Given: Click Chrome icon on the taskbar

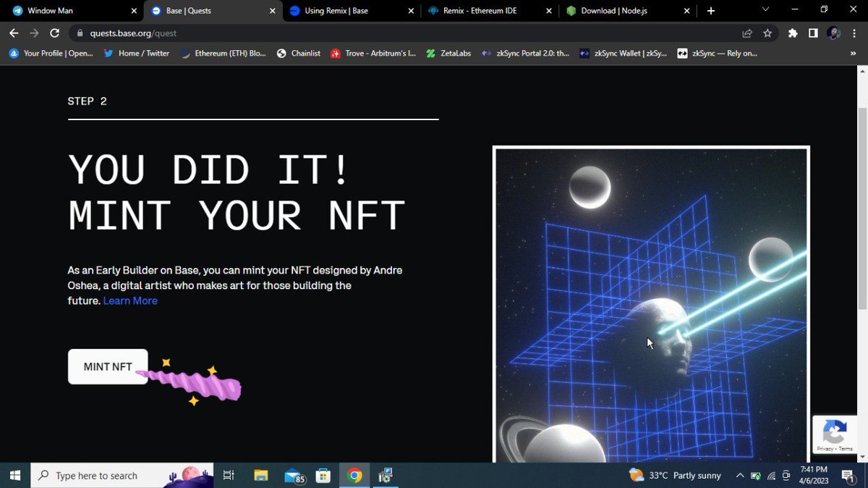Looking at the screenshot, I should (354, 475).
